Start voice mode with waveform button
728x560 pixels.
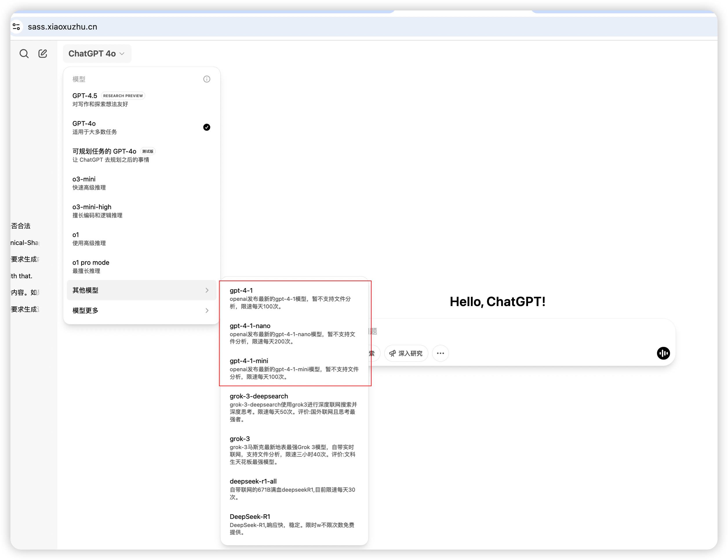663,353
